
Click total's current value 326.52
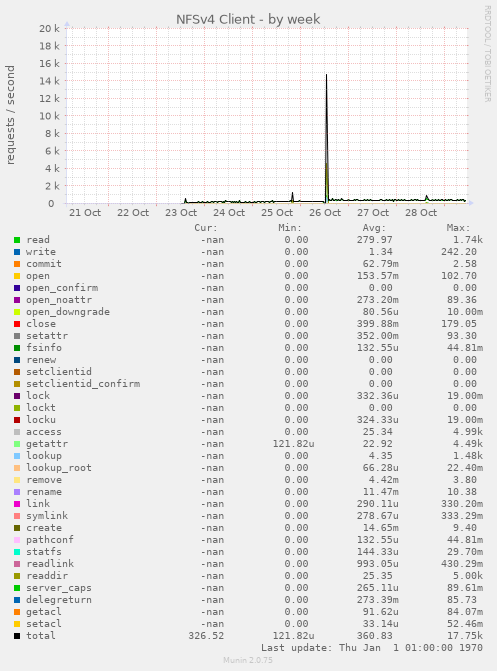[206, 635]
